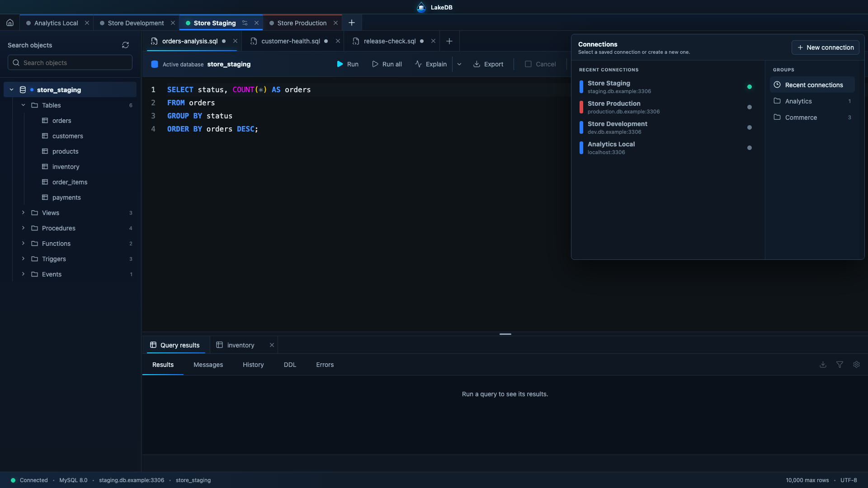Viewport: 868px width, 488px height.
Task: Close the customer-health.sql tab
Action: pos(338,41)
